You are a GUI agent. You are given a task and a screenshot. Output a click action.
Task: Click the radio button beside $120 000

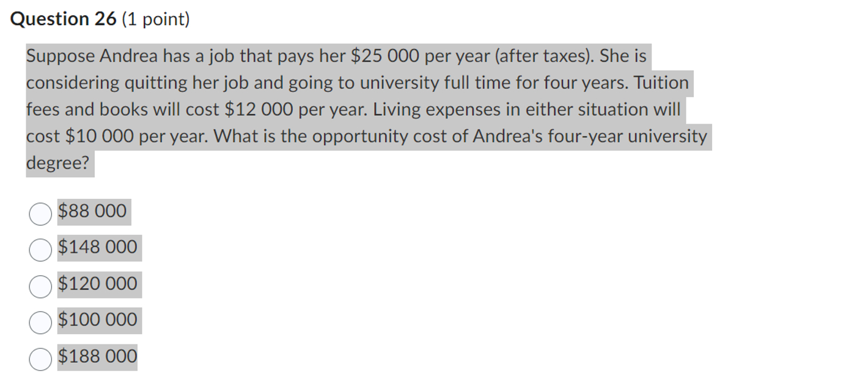pyautogui.click(x=40, y=286)
